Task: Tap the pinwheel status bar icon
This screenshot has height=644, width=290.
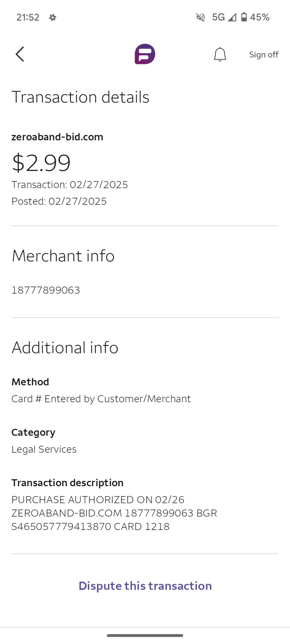Action: tap(53, 17)
